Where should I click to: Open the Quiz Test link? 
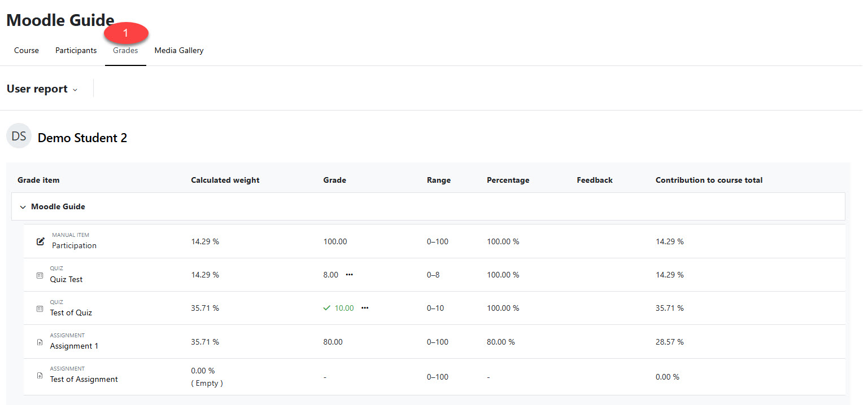tap(66, 279)
